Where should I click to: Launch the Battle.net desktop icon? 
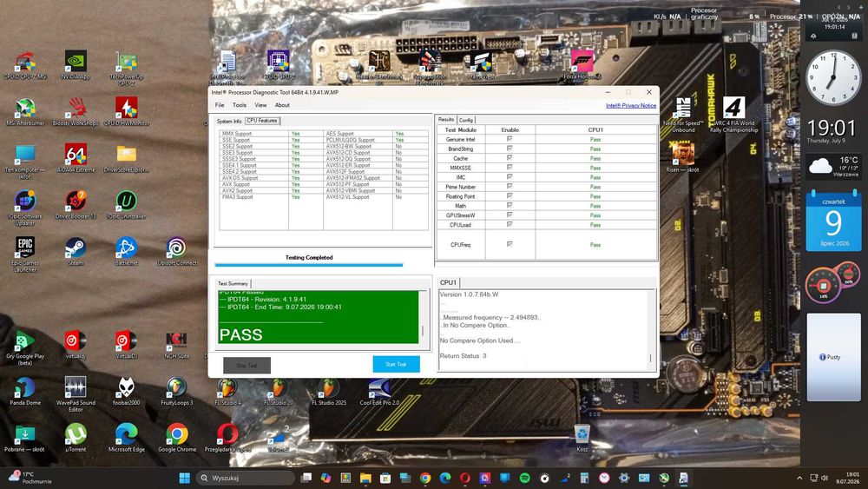(x=126, y=251)
